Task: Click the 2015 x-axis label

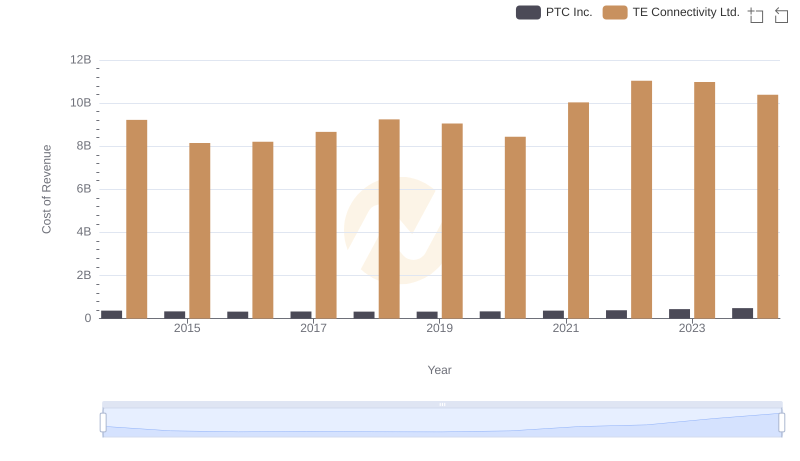Action: tap(187, 328)
